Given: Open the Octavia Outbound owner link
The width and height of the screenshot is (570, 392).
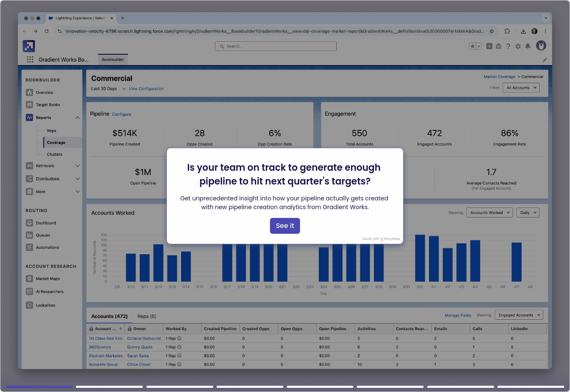Looking at the screenshot, I should coord(144,339).
